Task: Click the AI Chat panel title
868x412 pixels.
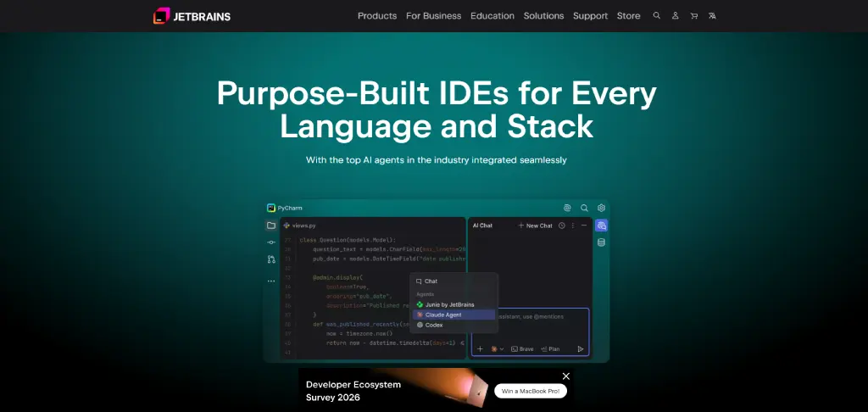Action: pyautogui.click(x=482, y=225)
